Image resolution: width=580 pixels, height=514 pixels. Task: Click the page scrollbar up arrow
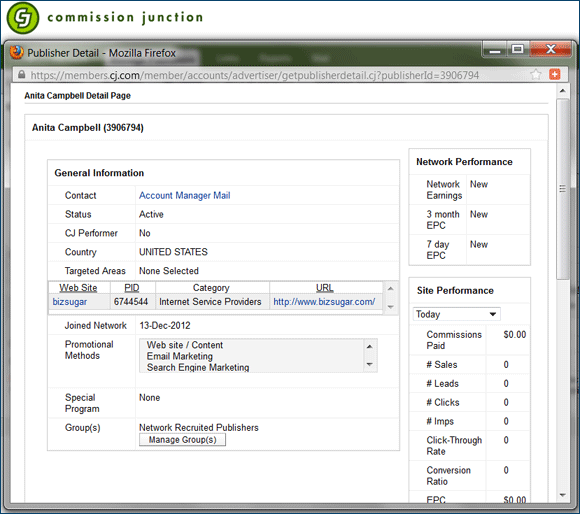pos(563,91)
